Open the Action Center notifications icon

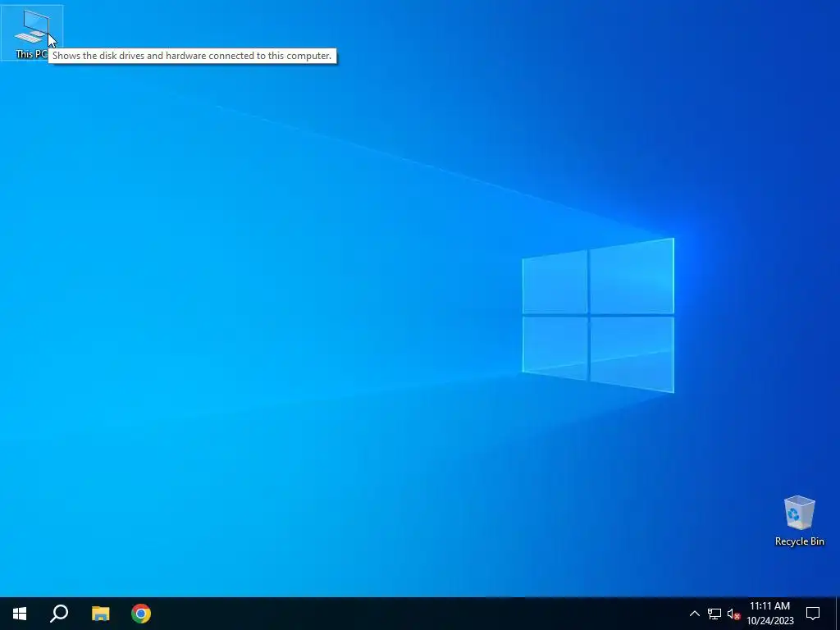pos(813,614)
